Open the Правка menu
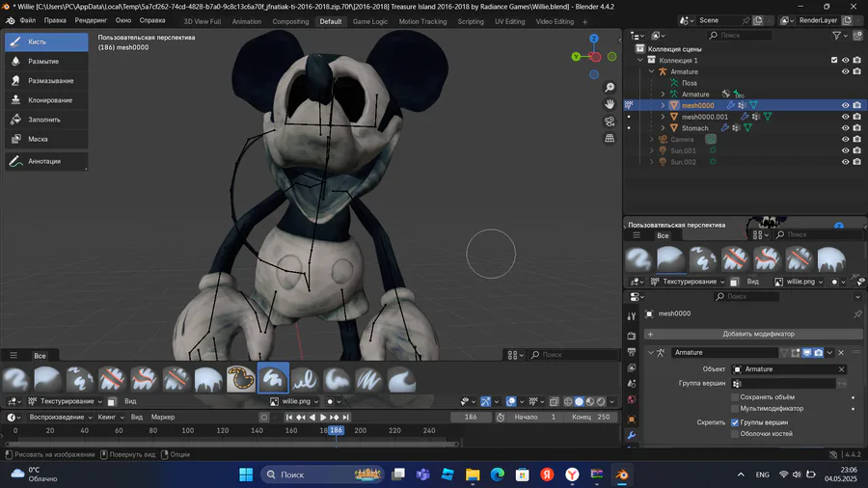This screenshot has width=868, height=488. pyautogui.click(x=55, y=20)
